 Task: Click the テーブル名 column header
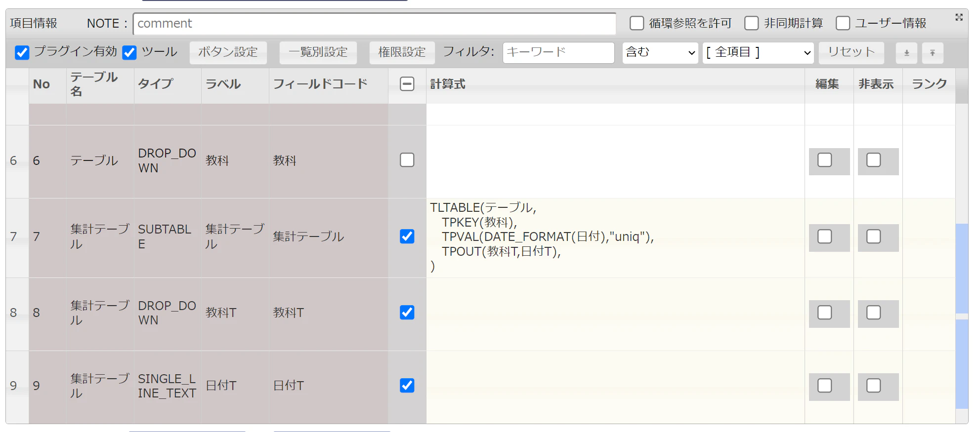100,86
